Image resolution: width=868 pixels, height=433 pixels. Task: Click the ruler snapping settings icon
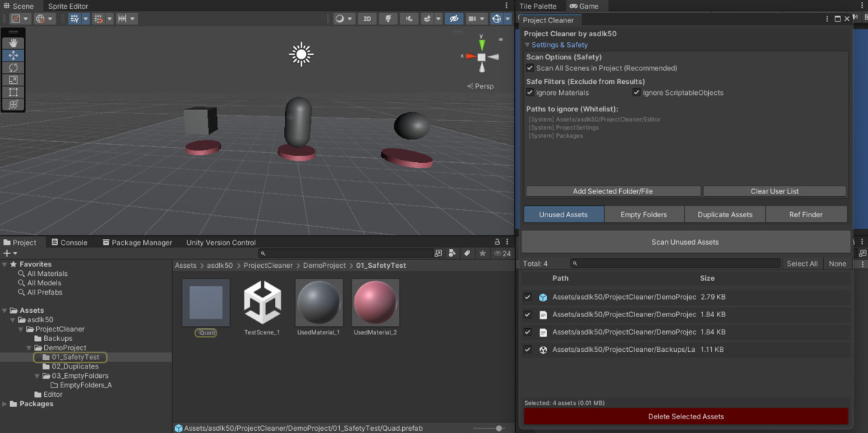click(x=122, y=19)
